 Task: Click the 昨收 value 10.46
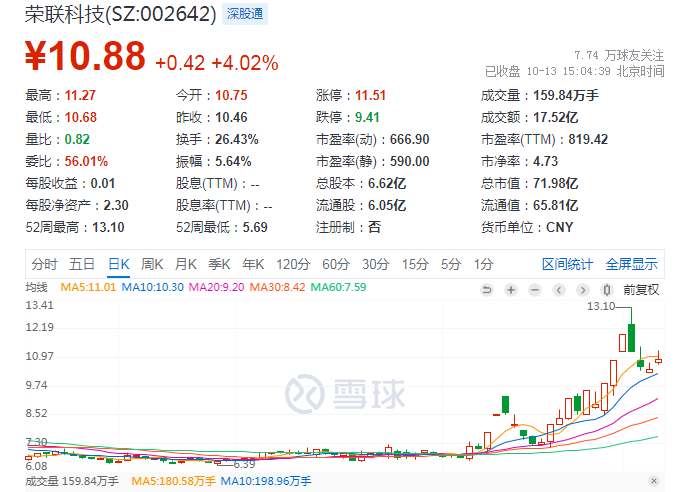[231, 117]
